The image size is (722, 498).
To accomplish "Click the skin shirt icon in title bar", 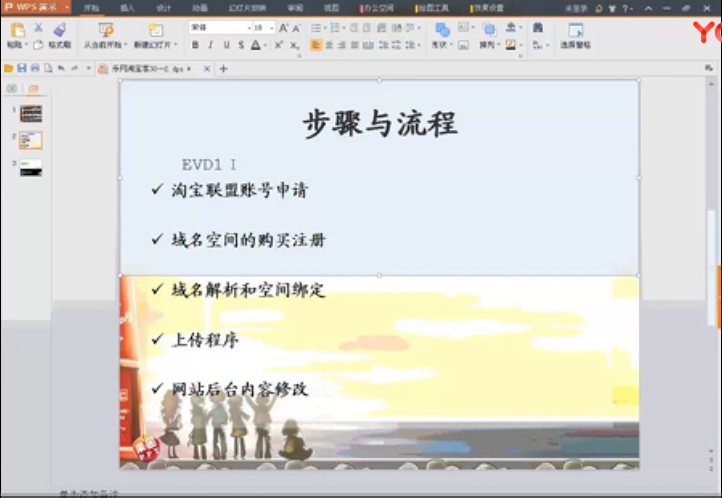I will click(x=612, y=8).
